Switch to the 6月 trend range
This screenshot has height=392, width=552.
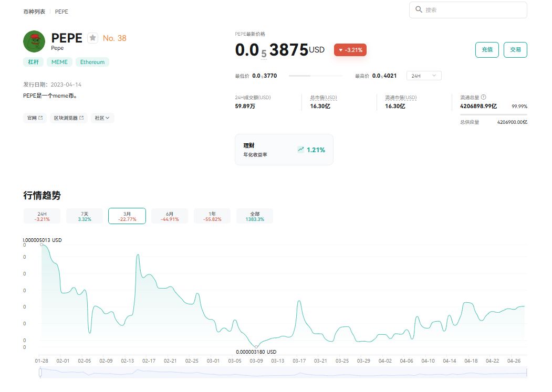(x=170, y=216)
